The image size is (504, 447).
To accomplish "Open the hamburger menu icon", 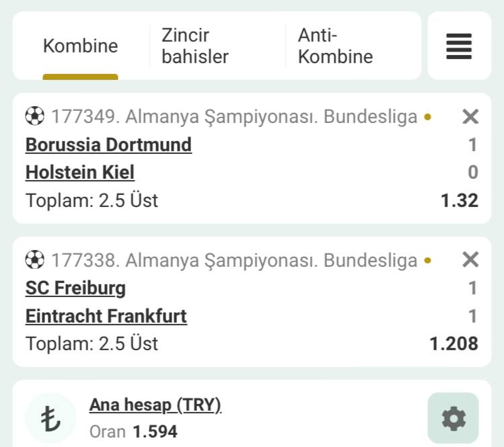I will (x=459, y=46).
